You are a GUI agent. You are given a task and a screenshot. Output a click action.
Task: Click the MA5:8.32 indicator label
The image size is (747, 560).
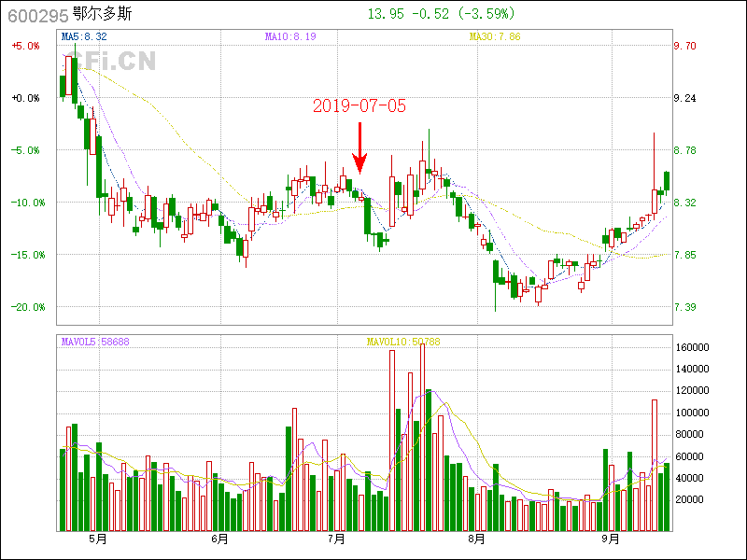click(83, 36)
